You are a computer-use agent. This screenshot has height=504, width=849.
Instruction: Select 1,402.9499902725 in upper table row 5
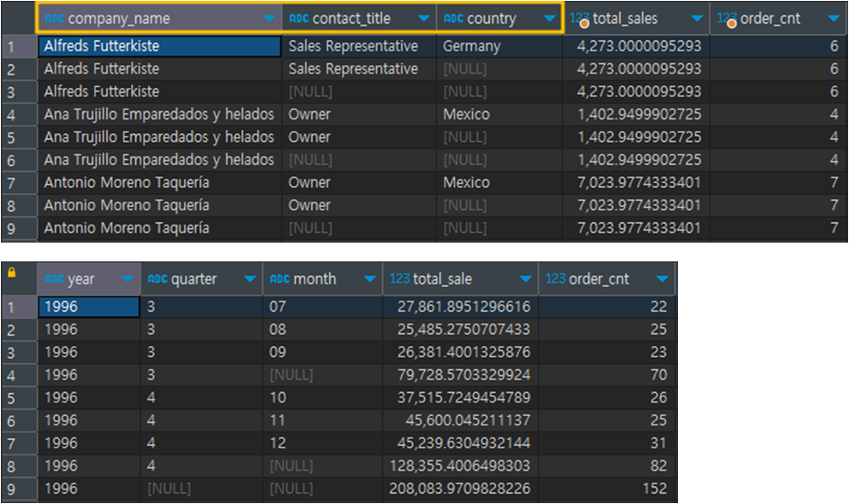pyautogui.click(x=636, y=138)
